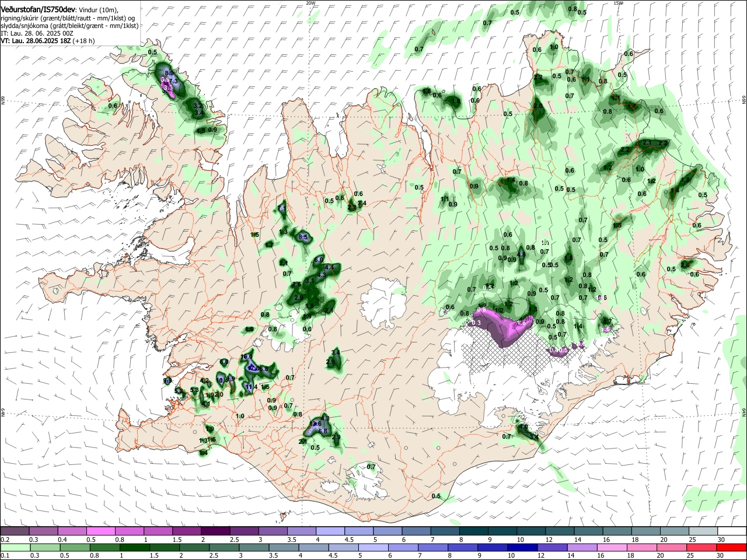Select the deep navy blue swatch labeled 10

click(522, 548)
